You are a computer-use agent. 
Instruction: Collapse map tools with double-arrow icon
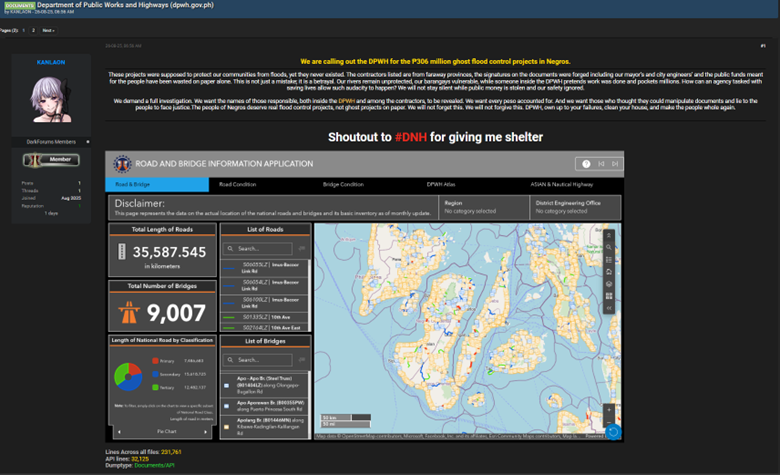coord(609,308)
